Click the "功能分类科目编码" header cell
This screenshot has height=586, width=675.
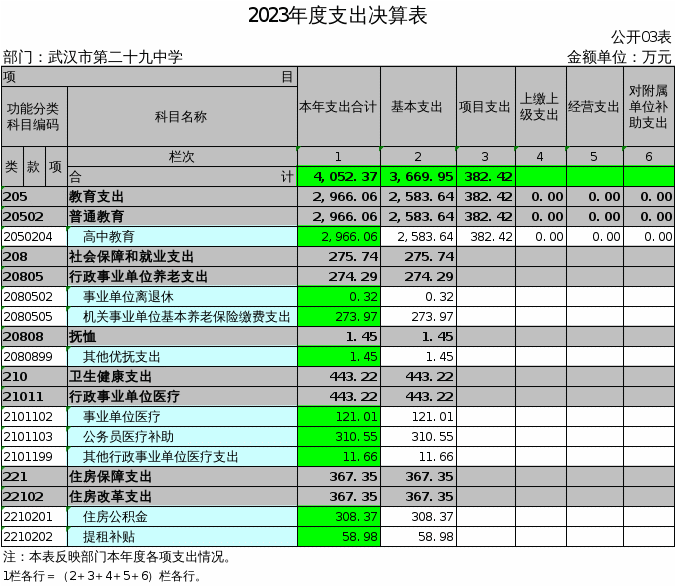(33, 117)
